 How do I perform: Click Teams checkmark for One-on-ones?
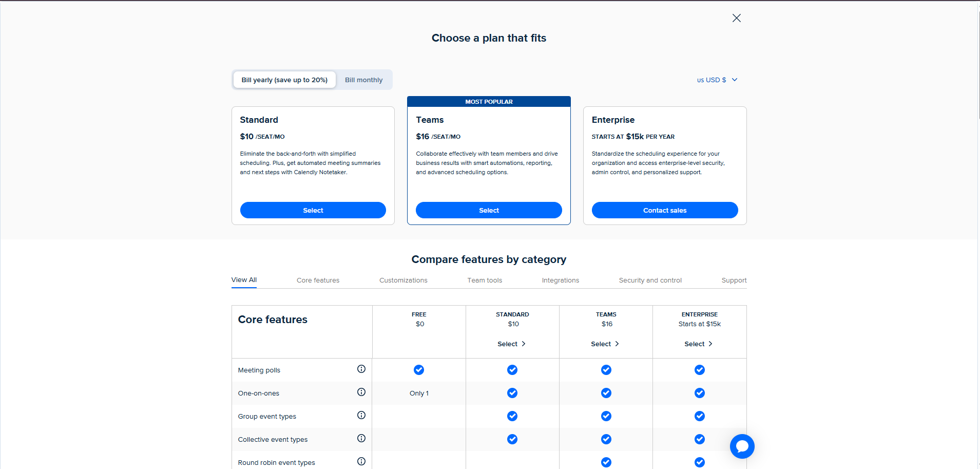[x=606, y=393]
